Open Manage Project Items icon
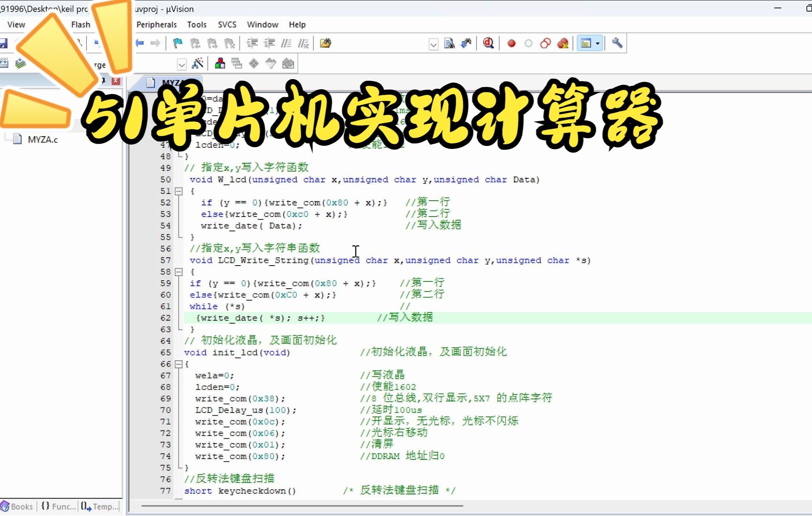 point(220,63)
